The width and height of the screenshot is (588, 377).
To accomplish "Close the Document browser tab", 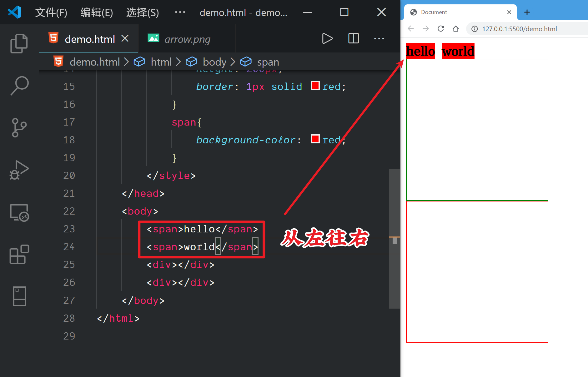I will pyautogui.click(x=509, y=12).
